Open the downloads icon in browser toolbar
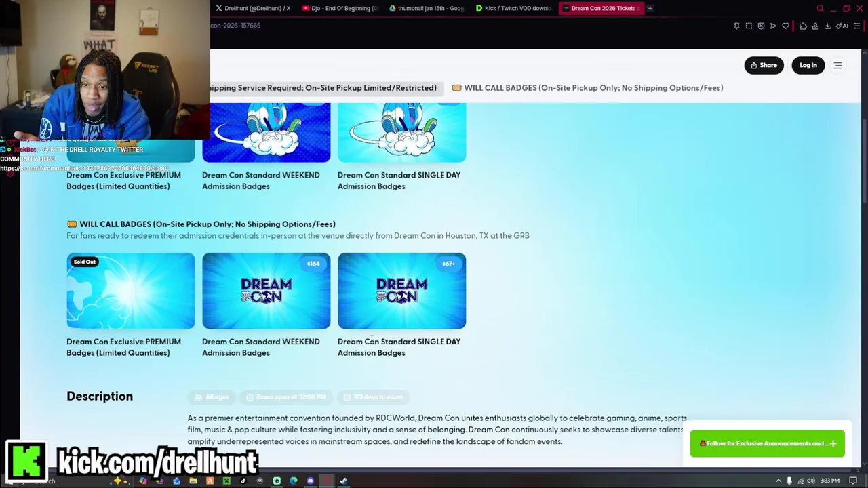The height and width of the screenshot is (488, 868). (827, 26)
